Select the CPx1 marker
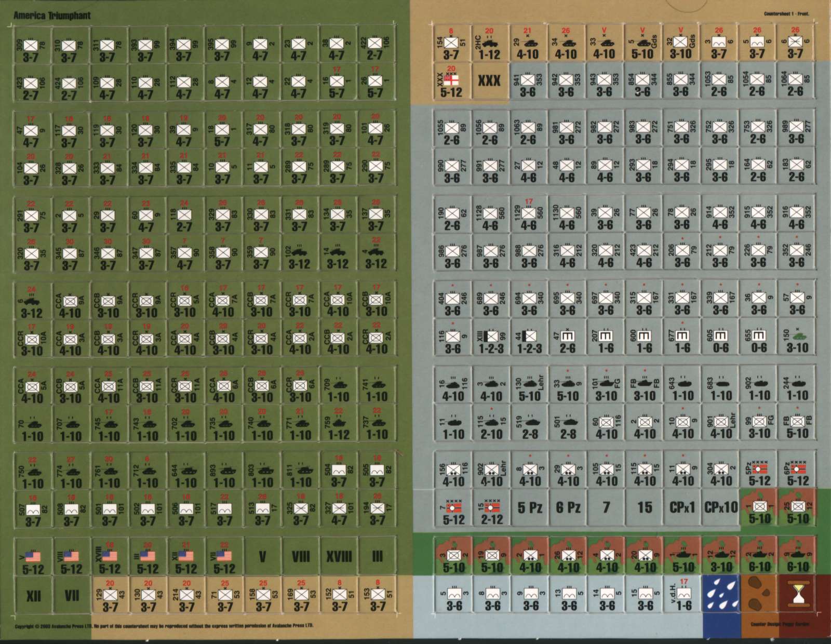Image resolution: width=831 pixels, height=644 pixels. coord(683,507)
